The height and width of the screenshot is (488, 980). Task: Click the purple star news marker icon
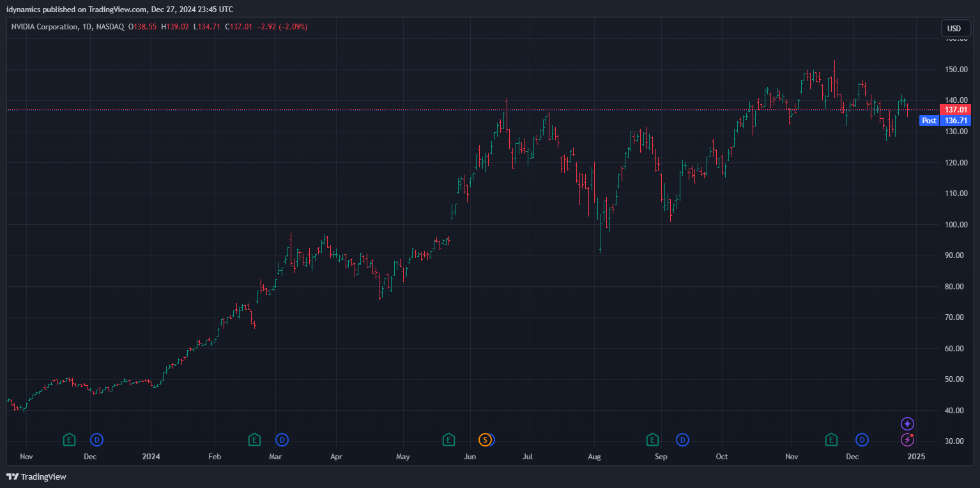tap(907, 424)
